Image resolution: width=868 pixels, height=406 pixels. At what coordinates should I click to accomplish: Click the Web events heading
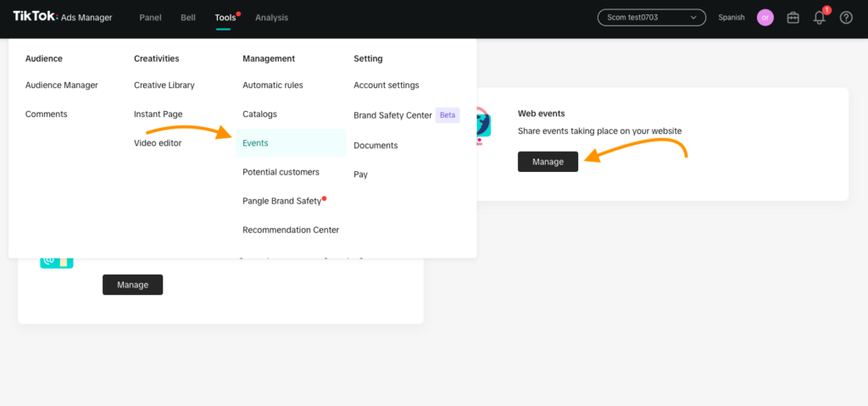(542, 113)
